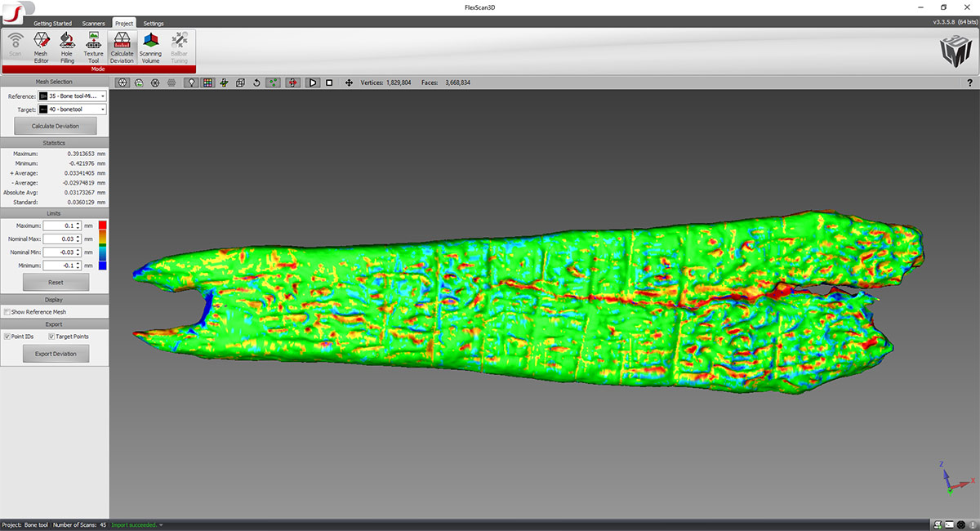Enable the Show Reference Mesh checkbox
The height and width of the screenshot is (531, 980).
(x=6, y=311)
